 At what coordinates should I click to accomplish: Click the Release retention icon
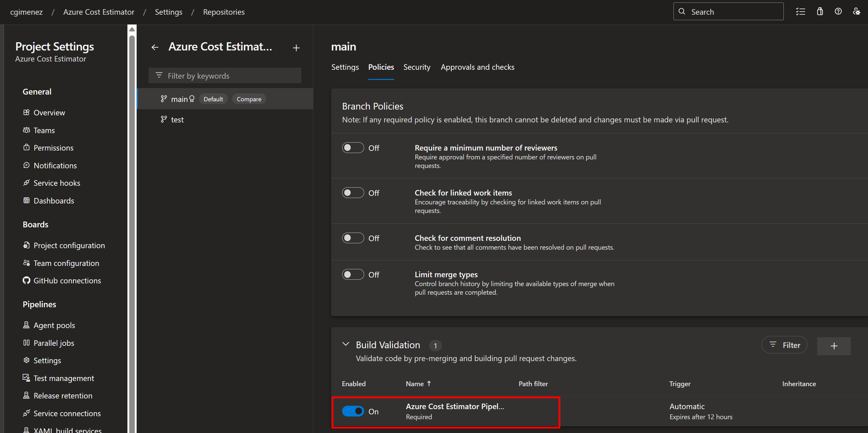tap(26, 395)
